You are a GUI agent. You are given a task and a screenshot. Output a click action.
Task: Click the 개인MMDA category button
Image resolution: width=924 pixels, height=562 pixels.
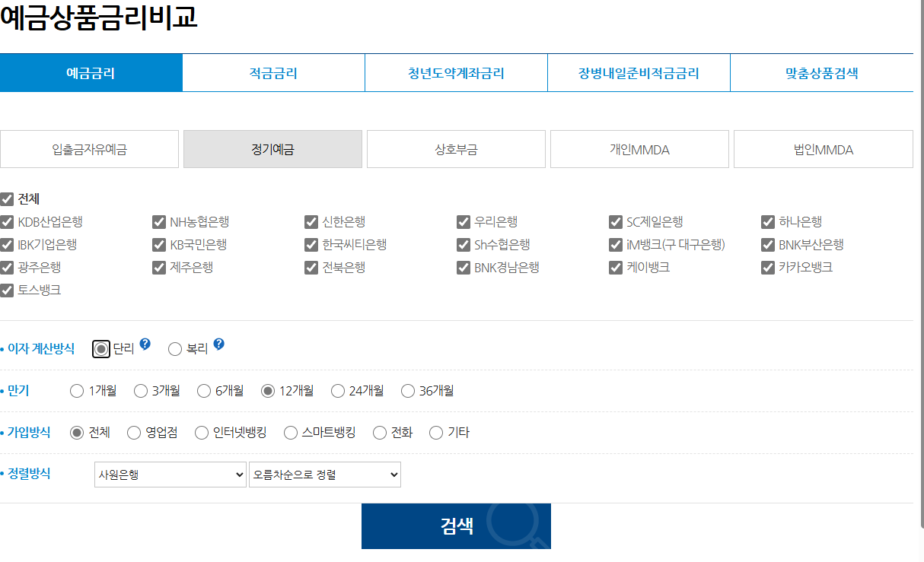pyautogui.click(x=639, y=148)
